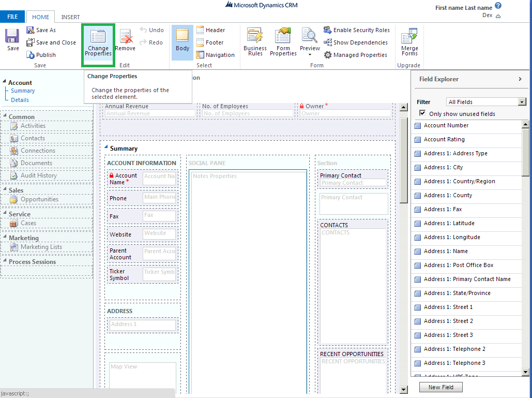Click the Remove element icon
This screenshot has height=398, width=532.
tap(125, 40)
